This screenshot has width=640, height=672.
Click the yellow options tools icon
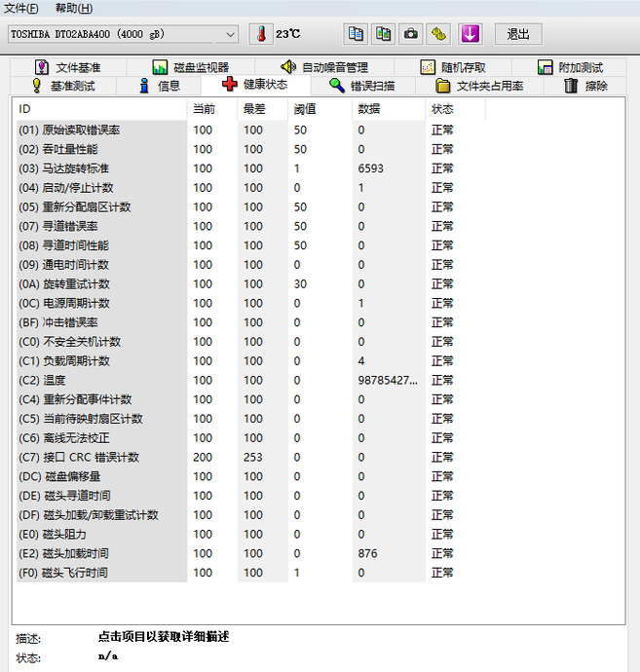tap(438, 34)
